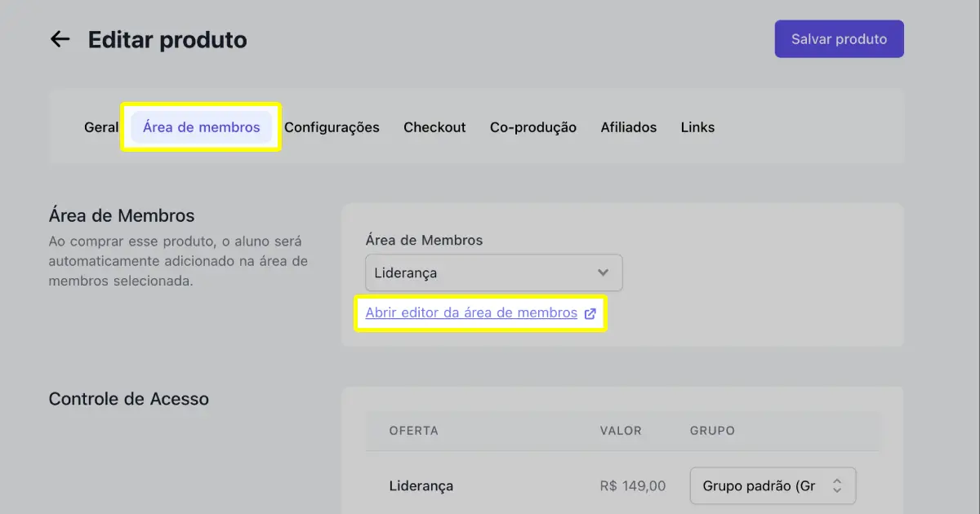Viewport: 980px width, 514px height.
Task: Open the GRUPO column dropdown for Liderança offer
Action: (772, 485)
